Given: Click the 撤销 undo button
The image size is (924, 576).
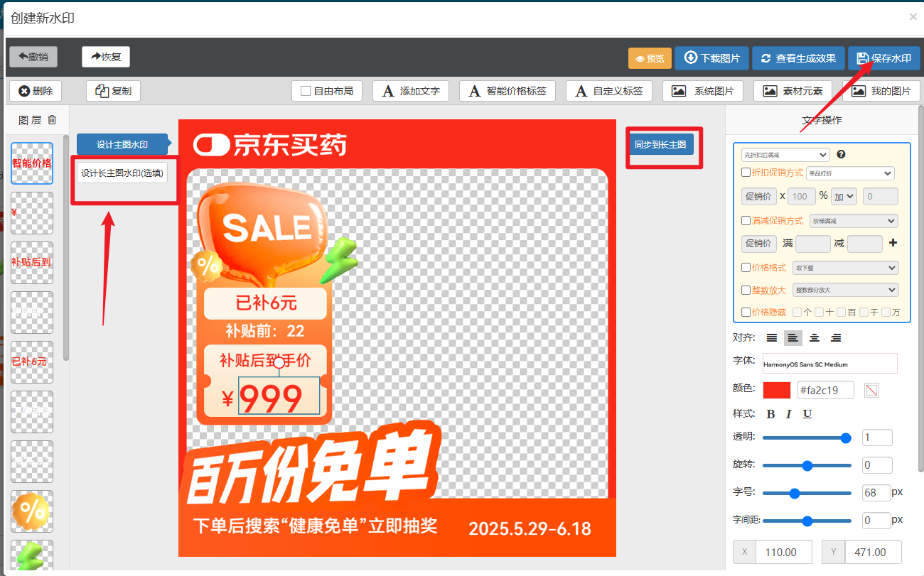Looking at the screenshot, I should [x=33, y=57].
